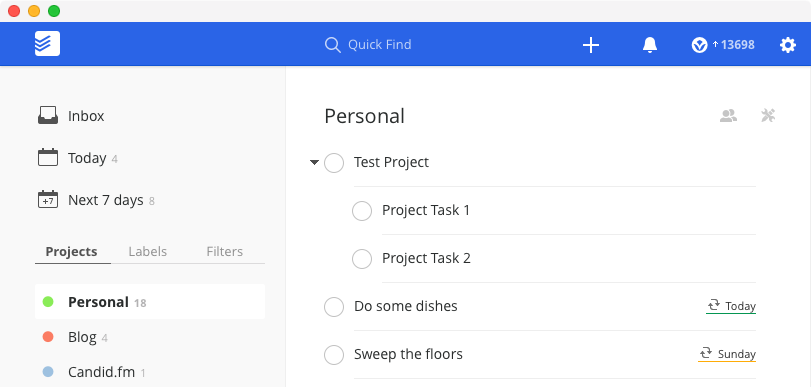811x387 pixels.
Task: Open notifications bell icon
Action: pyautogui.click(x=650, y=45)
